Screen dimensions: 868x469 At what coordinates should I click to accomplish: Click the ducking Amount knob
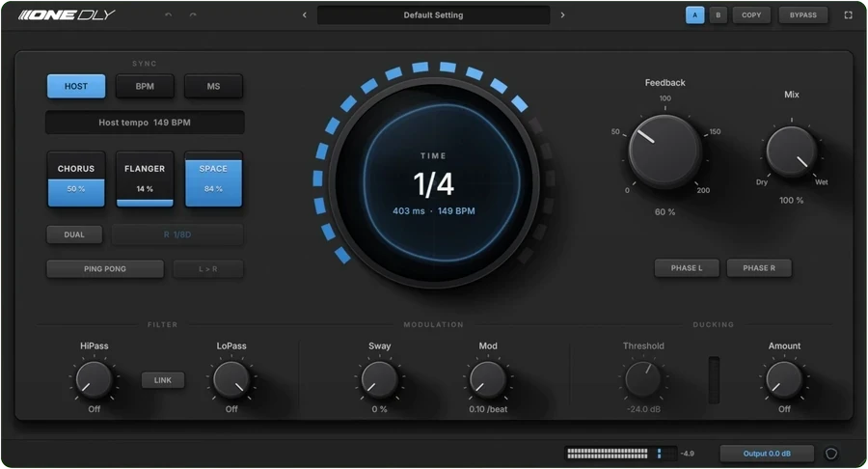(784, 380)
